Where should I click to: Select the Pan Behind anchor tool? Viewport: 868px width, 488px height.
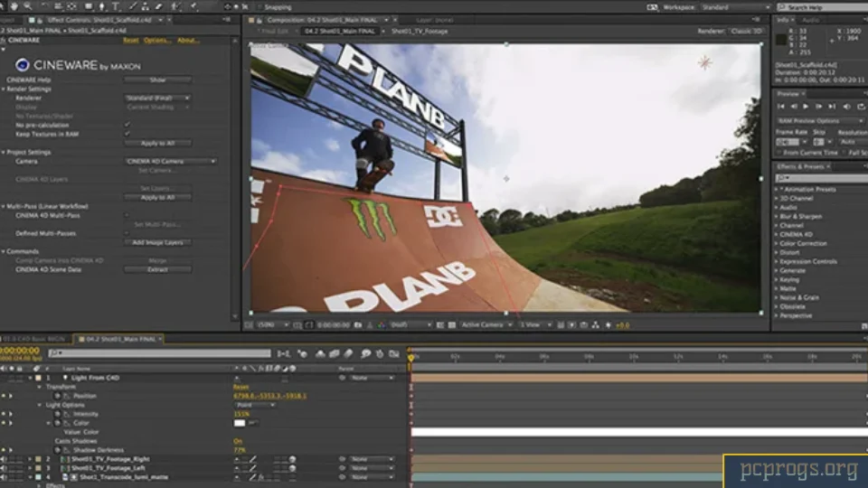tap(72, 6)
